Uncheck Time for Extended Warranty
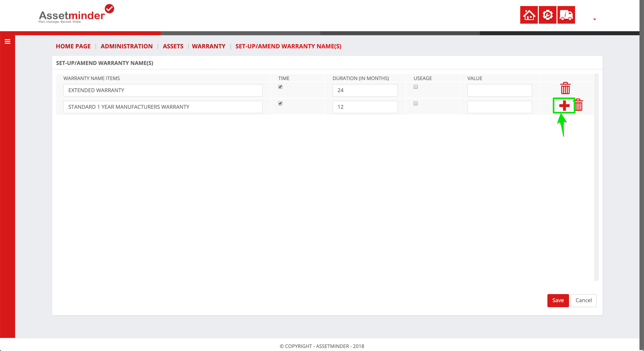The width and height of the screenshot is (644, 351). [x=280, y=87]
